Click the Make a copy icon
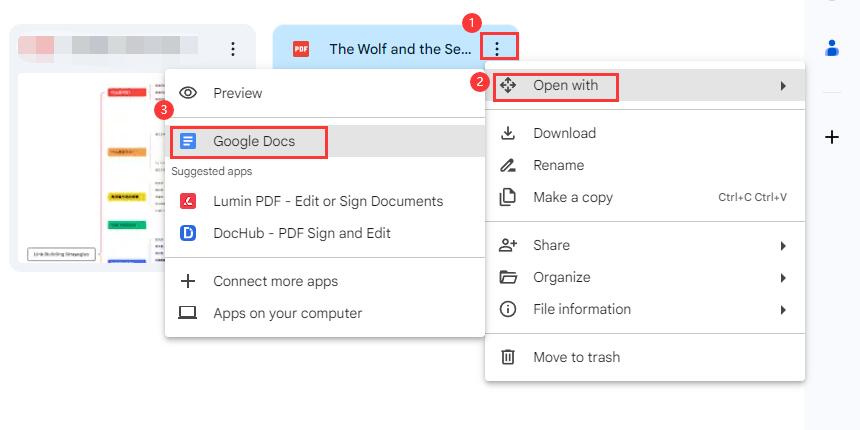Screen dimensions: 860x430 pos(508,197)
